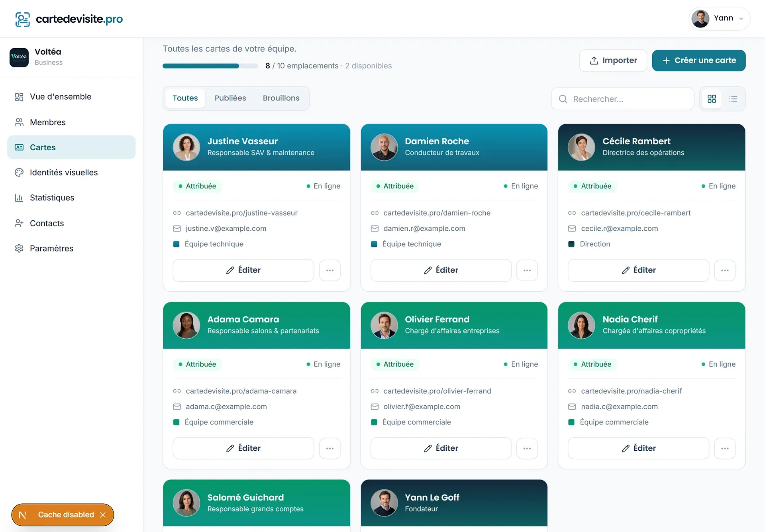Click the envelope icon beside cecile.r@example.com
This screenshot has width=765, height=532.
572,229
